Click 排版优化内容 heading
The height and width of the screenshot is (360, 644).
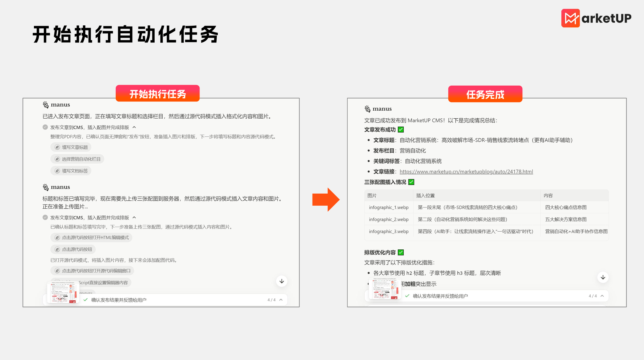(x=380, y=252)
